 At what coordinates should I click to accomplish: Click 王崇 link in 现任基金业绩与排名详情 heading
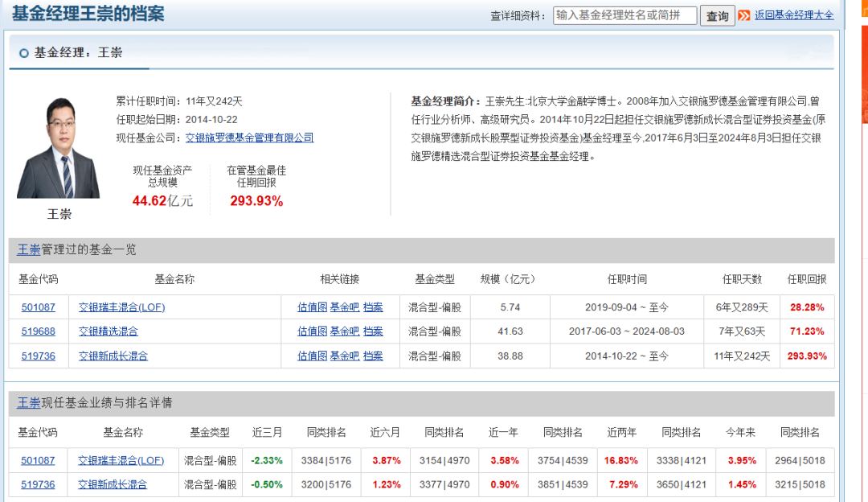(29, 403)
